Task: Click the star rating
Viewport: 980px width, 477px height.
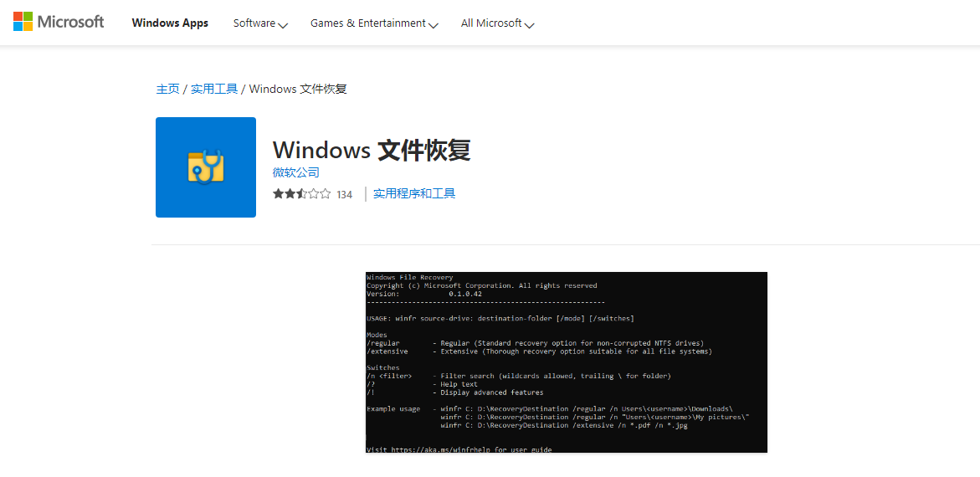Action: point(301,194)
